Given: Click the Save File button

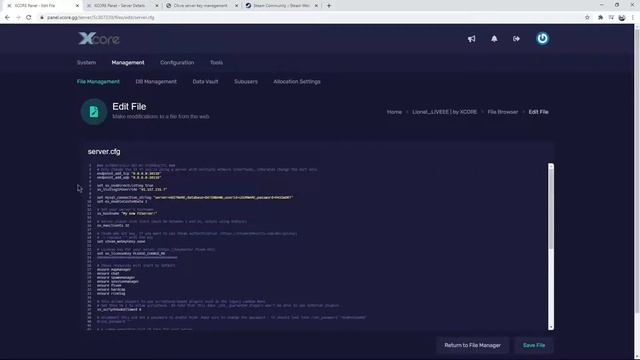Looking at the screenshot, I should pyautogui.click(x=534, y=345).
